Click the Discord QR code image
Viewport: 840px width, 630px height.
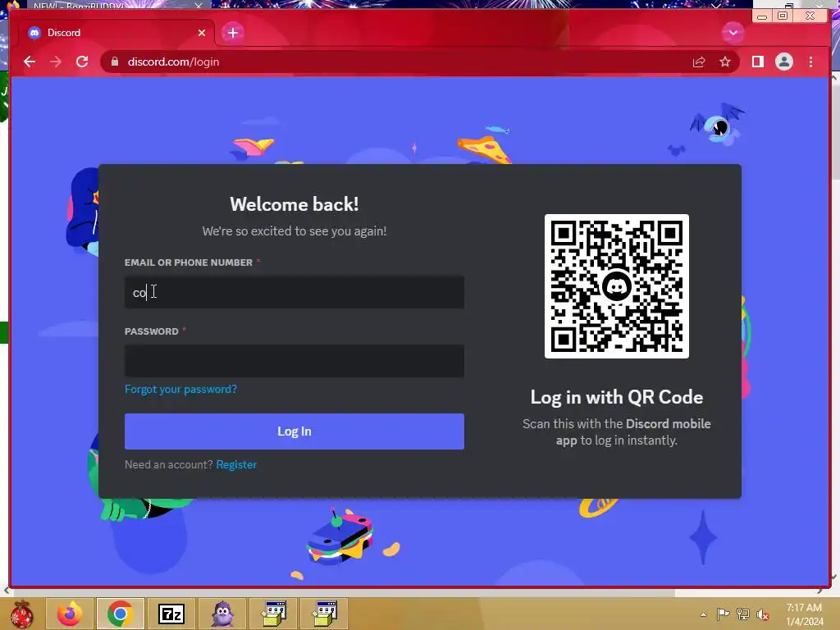pyautogui.click(x=617, y=286)
